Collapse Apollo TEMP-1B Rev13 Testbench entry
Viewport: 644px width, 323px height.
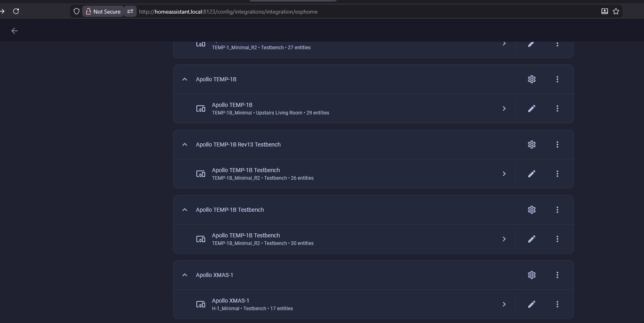(x=185, y=144)
